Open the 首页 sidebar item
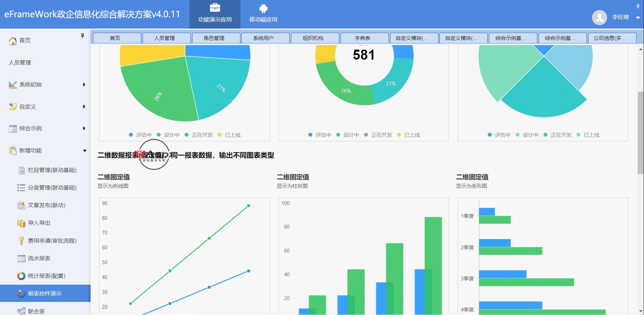Image resolution: width=644 pixels, height=315 pixels. point(45,40)
